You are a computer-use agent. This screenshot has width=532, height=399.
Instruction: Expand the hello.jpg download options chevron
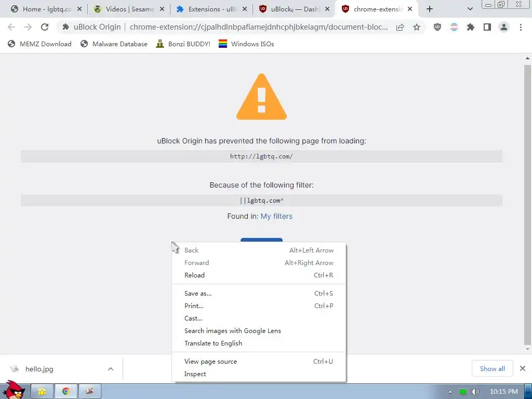tap(111, 369)
